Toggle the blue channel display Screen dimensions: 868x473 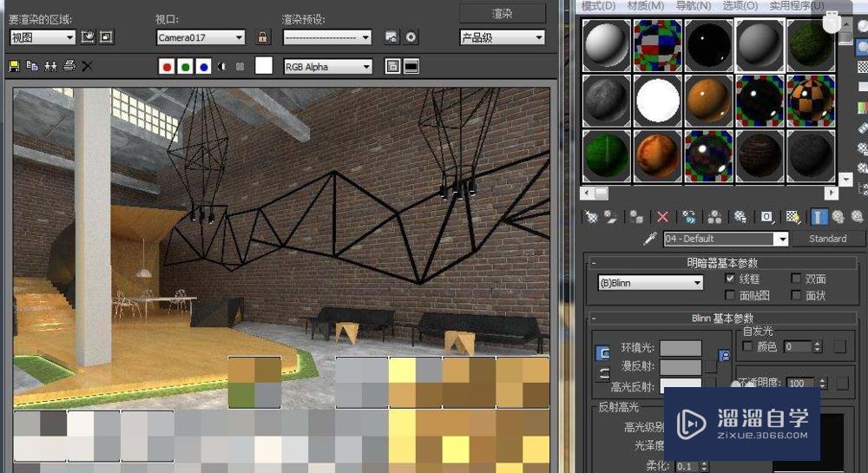204,66
